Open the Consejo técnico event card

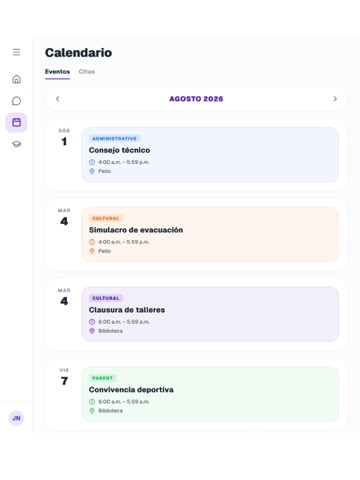click(210, 154)
